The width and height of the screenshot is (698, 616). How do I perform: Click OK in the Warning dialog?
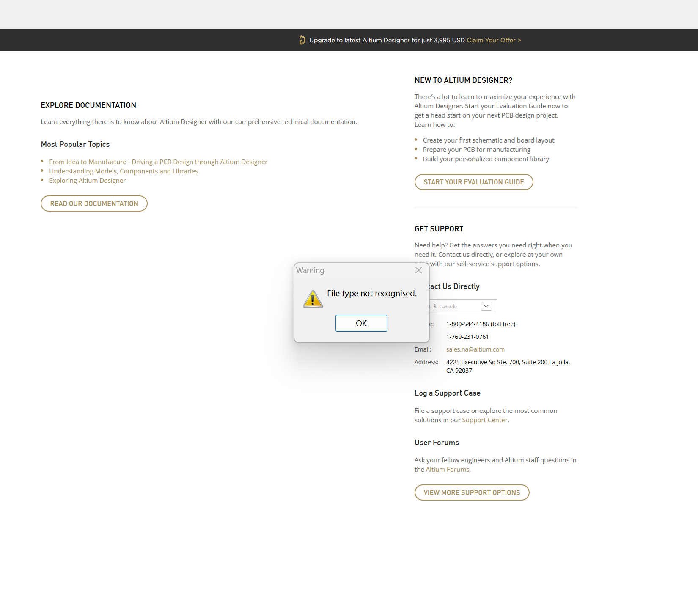361,323
